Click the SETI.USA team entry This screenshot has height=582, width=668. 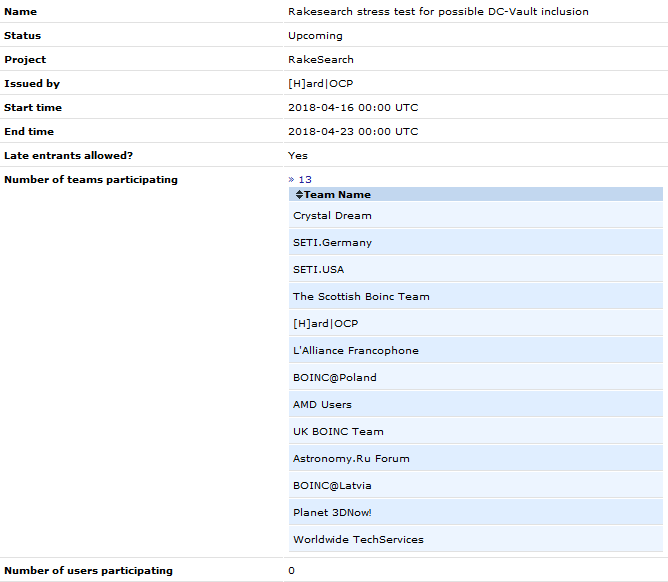[318, 270]
